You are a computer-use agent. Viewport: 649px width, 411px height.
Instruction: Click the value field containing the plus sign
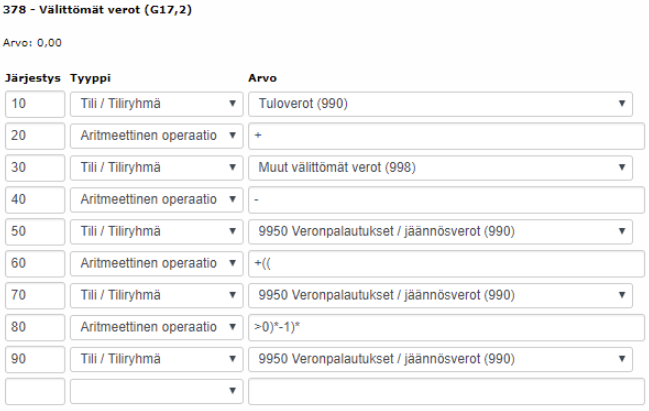click(445, 135)
